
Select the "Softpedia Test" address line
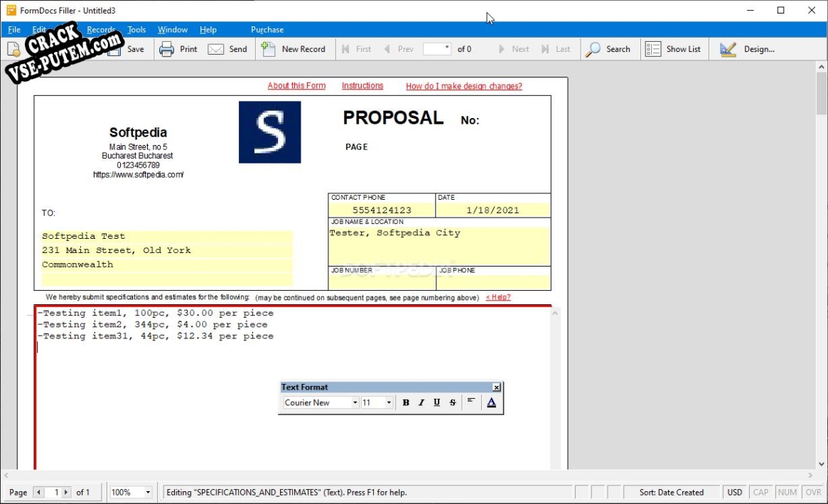pyautogui.click(x=167, y=237)
